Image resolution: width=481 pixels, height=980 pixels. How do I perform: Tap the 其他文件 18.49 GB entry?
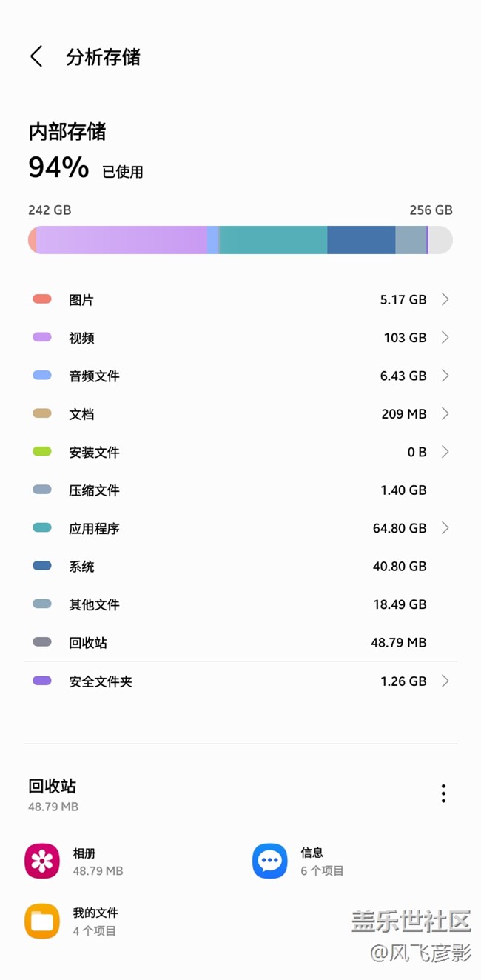(240, 604)
